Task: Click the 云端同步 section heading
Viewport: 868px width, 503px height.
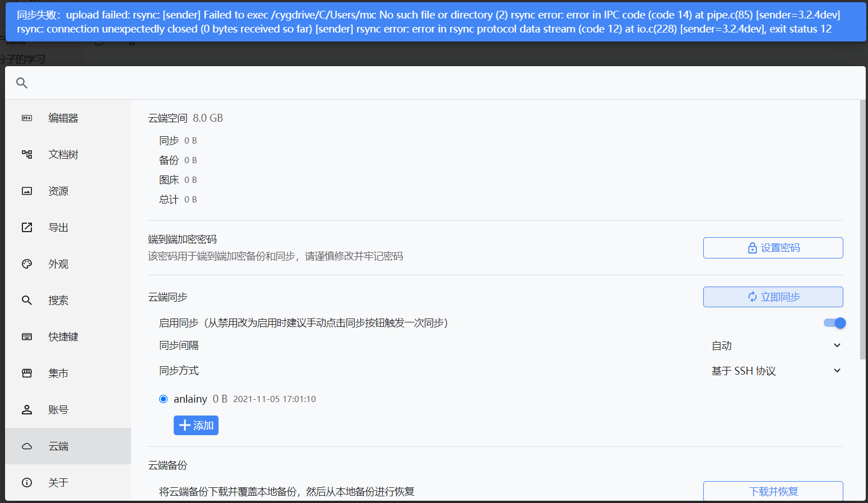Action: (168, 297)
